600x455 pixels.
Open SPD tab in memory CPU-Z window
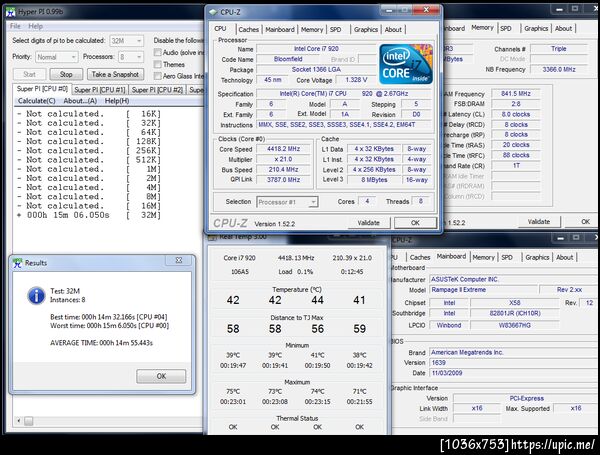tap(506, 28)
